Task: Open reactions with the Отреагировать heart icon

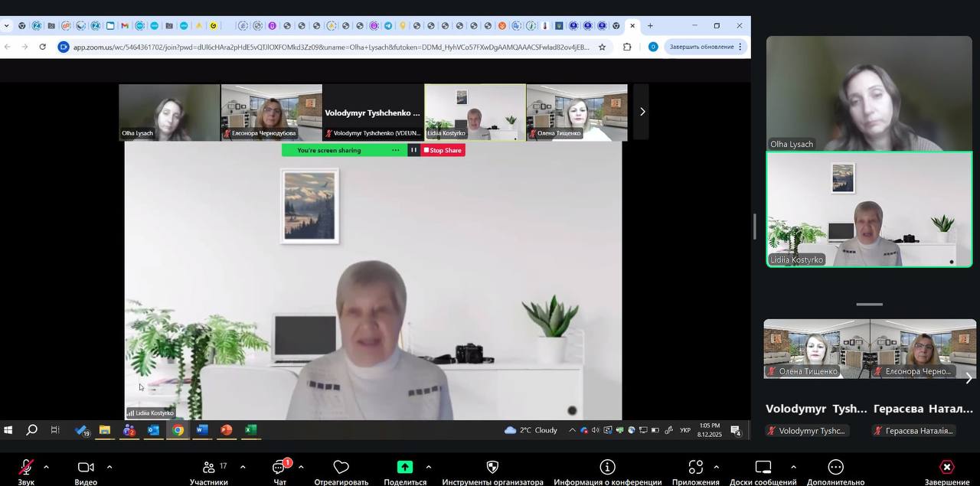Action: pos(341,468)
